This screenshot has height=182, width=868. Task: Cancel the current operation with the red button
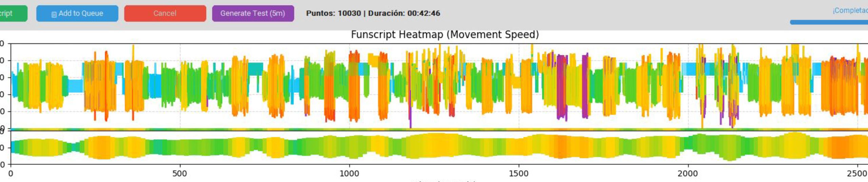click(x=165, y=14)
